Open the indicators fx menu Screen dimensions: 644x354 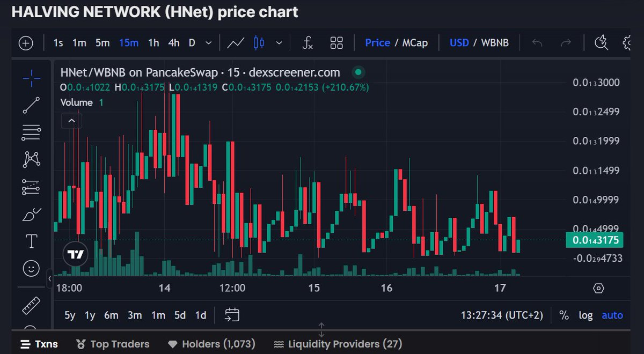click(308, 43)
